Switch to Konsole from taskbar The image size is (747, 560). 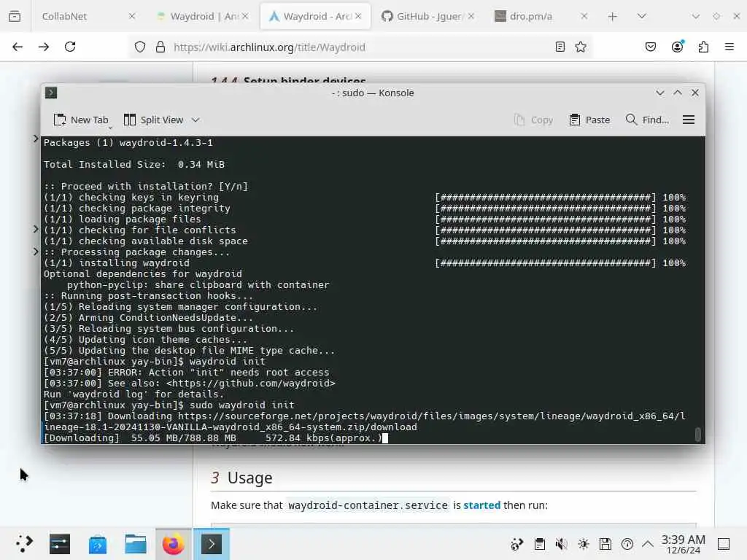point(212,544)
